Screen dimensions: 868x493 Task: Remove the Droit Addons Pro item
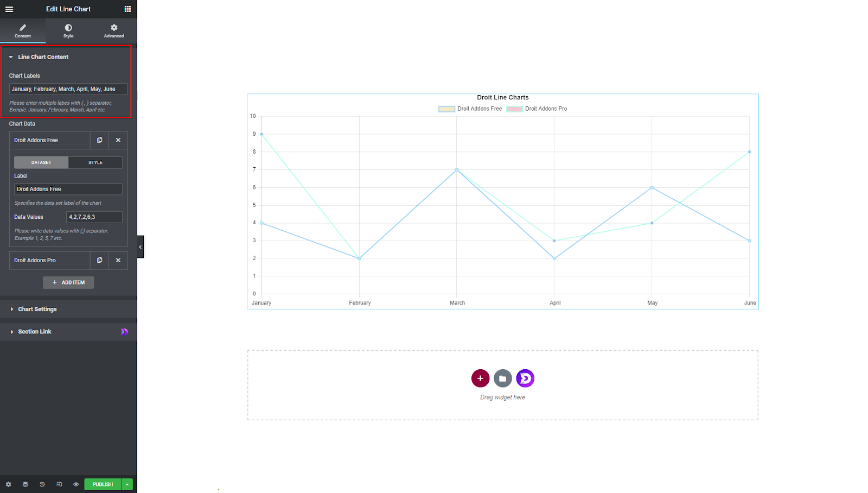(x=118, y=261)
